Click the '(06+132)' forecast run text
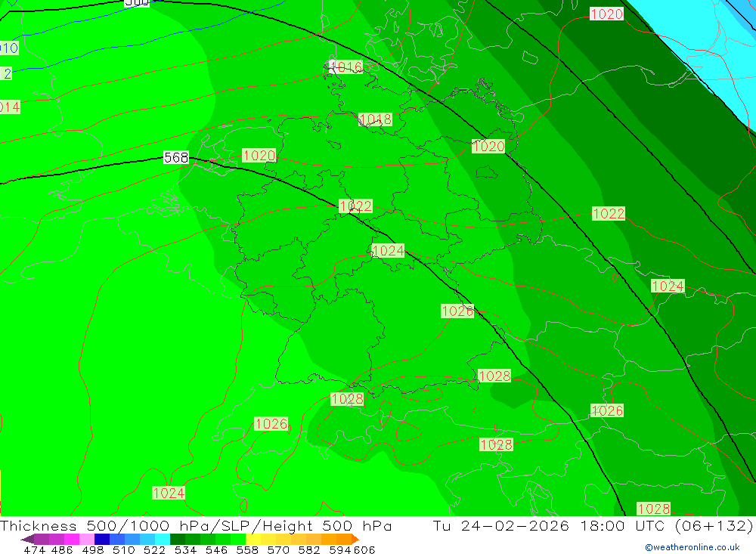The image size is (756, 554). coord(714,525)
